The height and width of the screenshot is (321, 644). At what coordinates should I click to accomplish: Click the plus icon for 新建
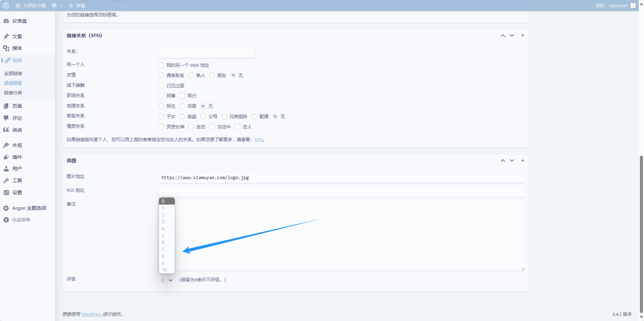[71, 6]
